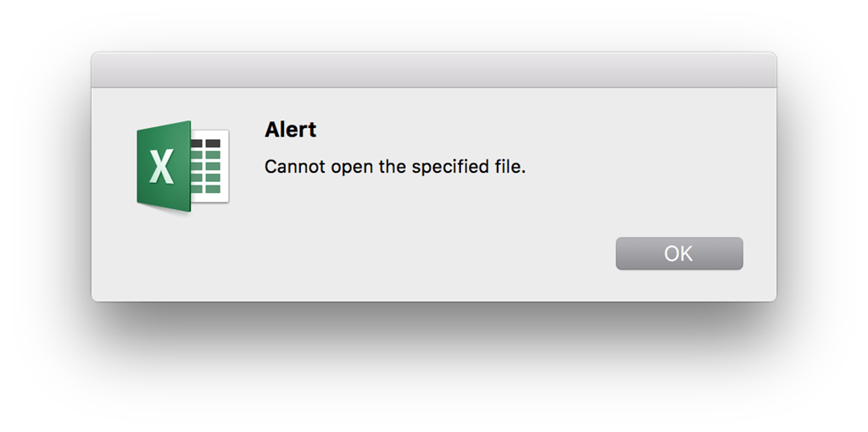Click the 'OK' label text

click(679, 253)
